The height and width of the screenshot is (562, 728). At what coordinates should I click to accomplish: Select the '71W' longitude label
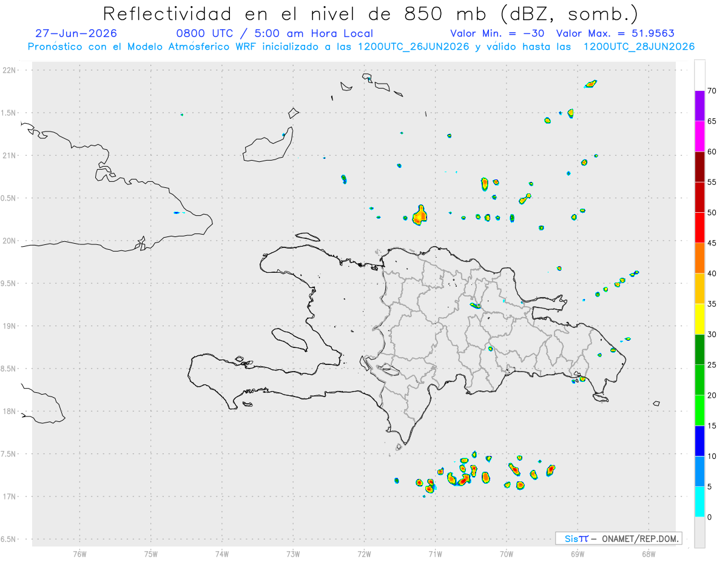tap(435, 554)
